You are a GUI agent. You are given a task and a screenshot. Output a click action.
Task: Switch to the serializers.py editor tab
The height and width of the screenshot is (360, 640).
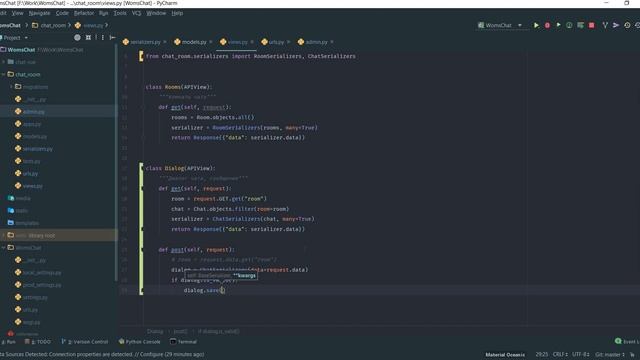point(145,42)
